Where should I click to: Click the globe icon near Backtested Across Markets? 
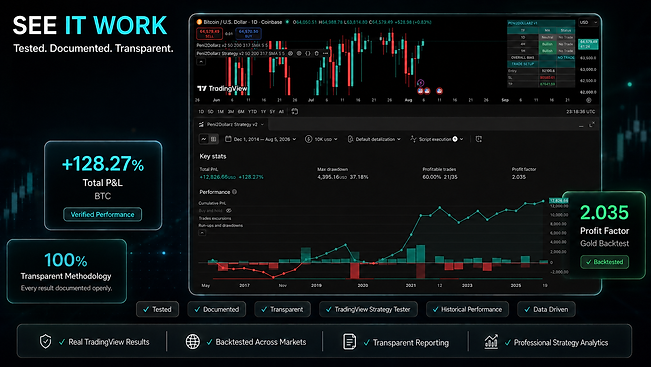click(193, 342)
